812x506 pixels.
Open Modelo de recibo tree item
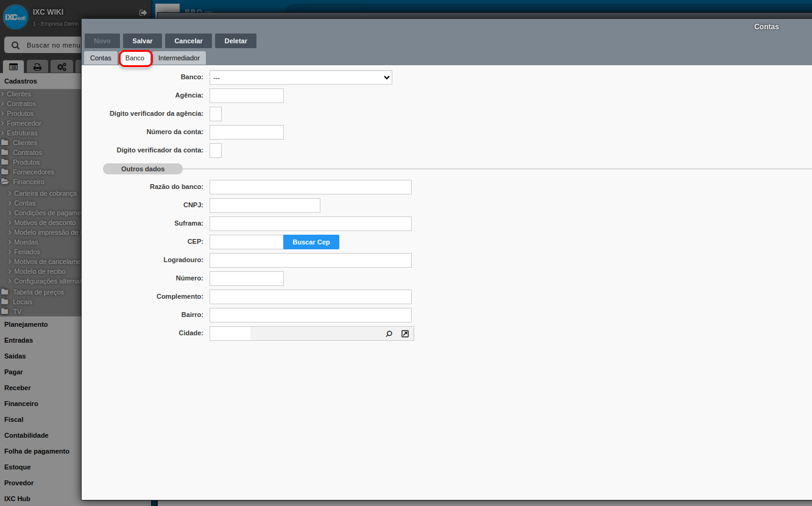40,271
